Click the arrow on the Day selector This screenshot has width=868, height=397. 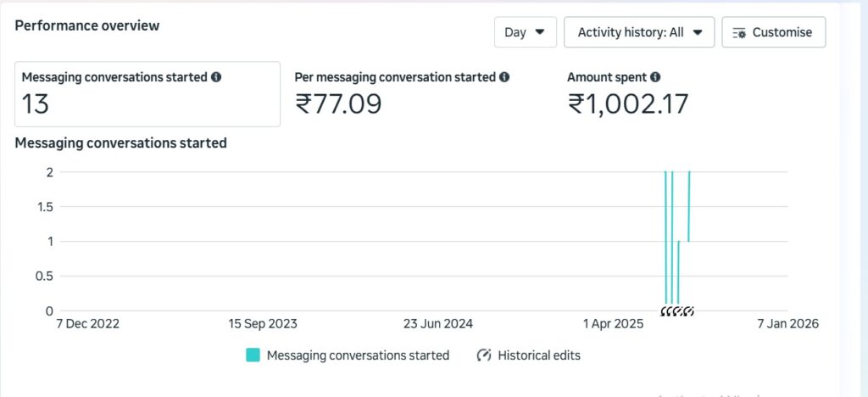click(540, 32)
